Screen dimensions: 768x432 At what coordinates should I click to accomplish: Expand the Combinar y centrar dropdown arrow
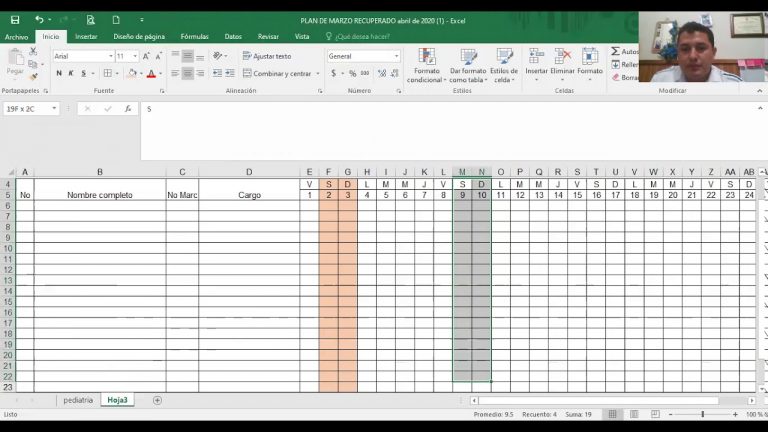318,73
